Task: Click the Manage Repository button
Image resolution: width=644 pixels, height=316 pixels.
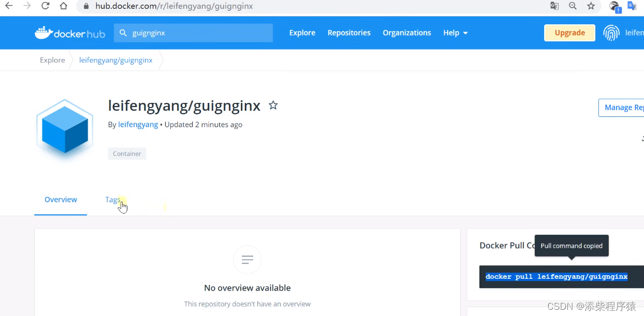Action: 621,108
